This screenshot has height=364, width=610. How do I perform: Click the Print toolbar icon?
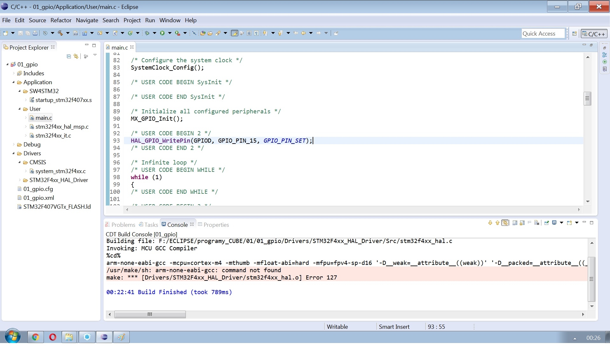35,33
